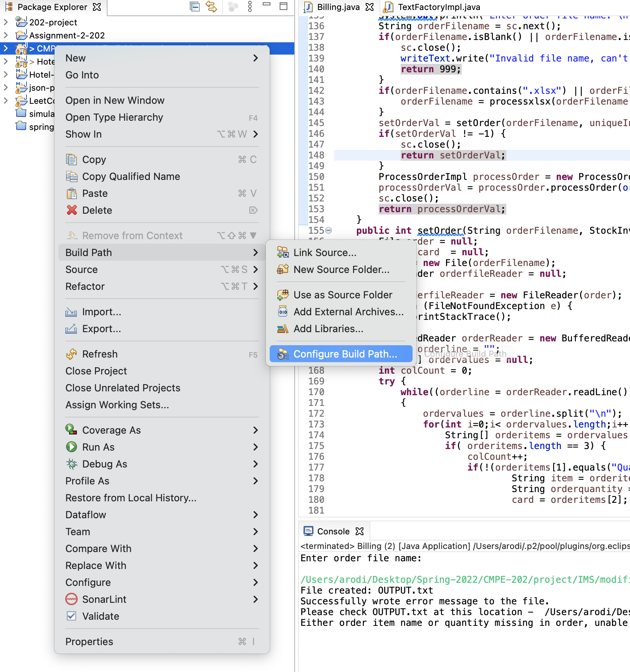Click line number 148 in editor gutter
Screen dimensions: 630x672
[x=316, y=155]
